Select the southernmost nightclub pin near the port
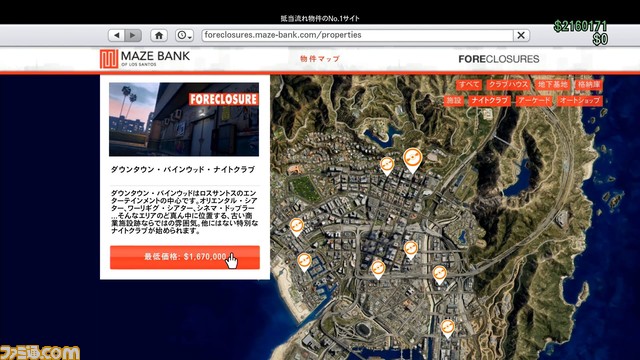 (x=447, y=329)
